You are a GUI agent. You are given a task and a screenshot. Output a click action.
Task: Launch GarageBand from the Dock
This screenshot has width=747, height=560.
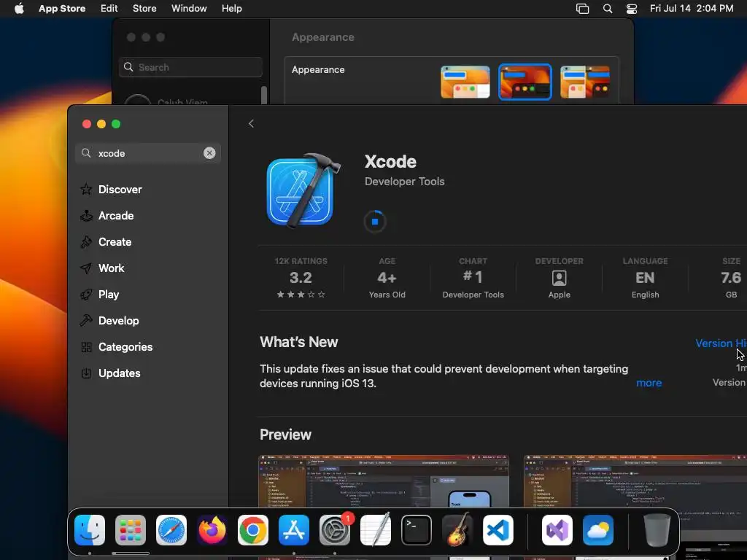point(457,530)
